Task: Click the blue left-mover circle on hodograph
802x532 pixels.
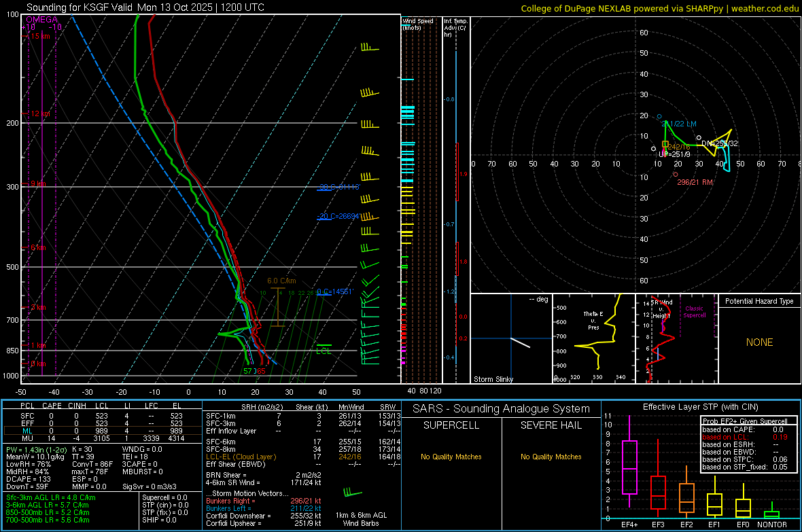Action: click(659, 117)
